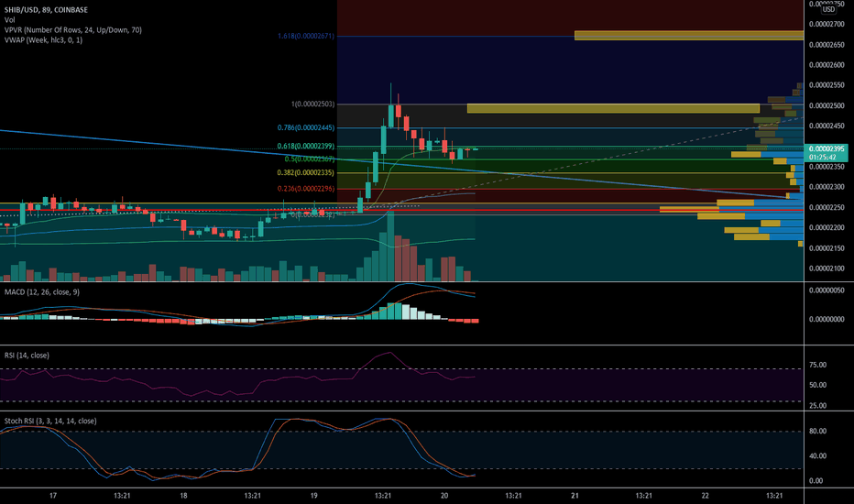Click the SHIB/USD, 89, COINBASE chart title
Screen dimensions: 854x504
46,10
